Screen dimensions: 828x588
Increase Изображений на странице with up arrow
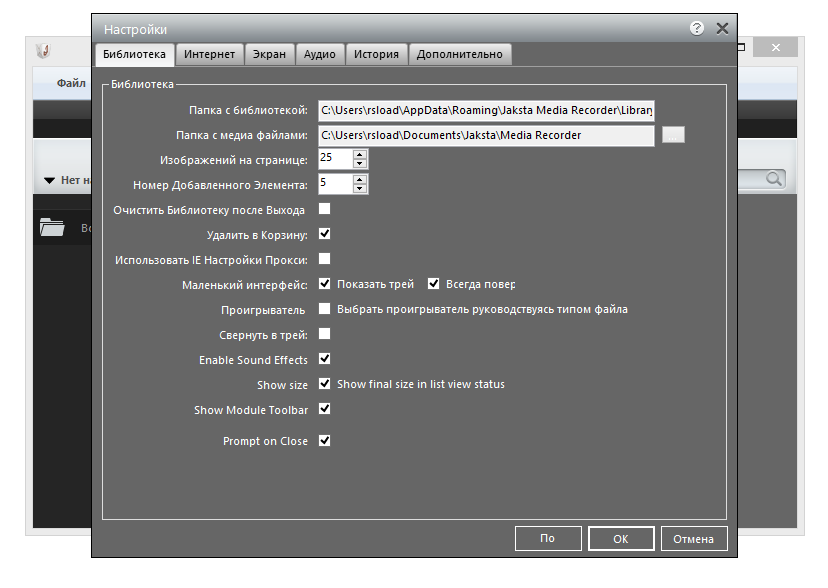(x=360, y=154)
